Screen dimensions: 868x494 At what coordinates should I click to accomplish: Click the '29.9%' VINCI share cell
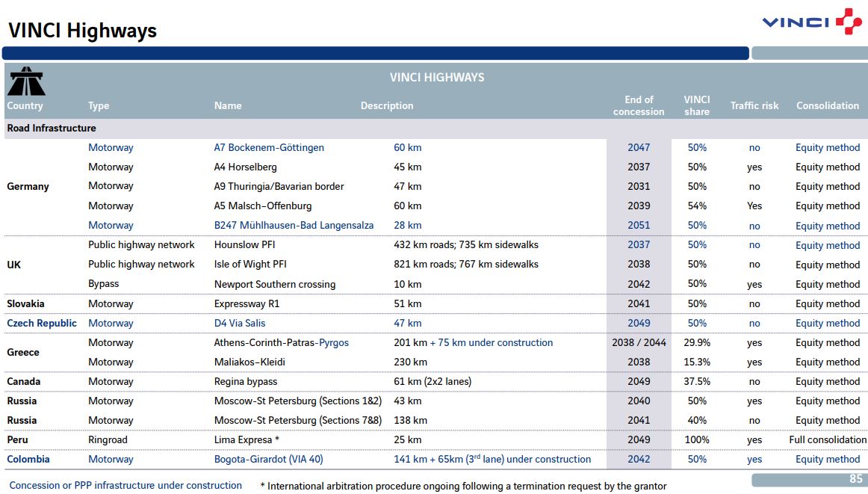click(x=697, y=342)
